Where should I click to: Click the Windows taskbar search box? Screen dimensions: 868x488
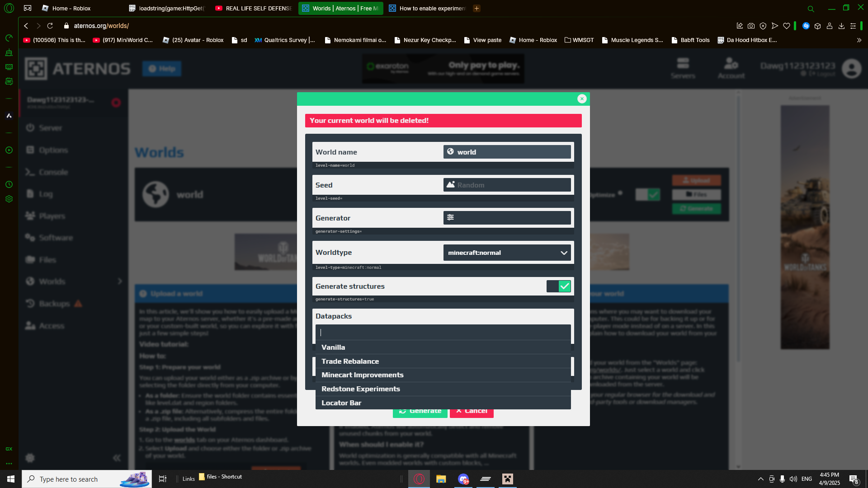pos(87,479)
